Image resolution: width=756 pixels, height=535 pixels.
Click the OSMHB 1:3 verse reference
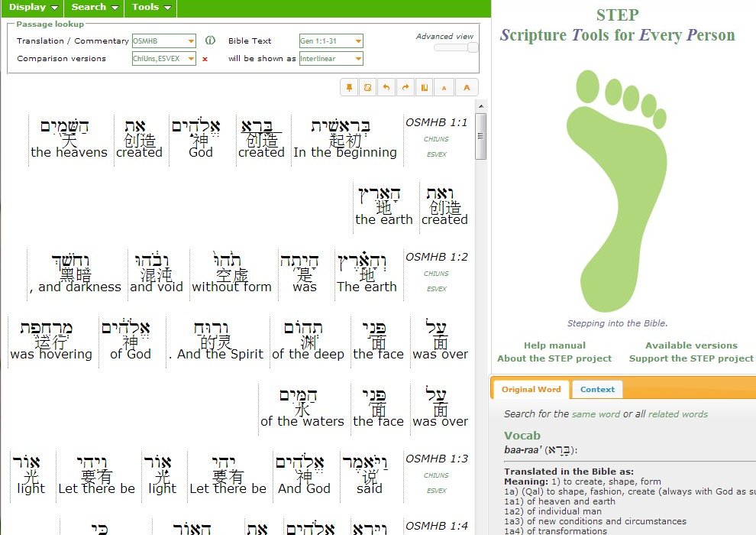[436, 459]
